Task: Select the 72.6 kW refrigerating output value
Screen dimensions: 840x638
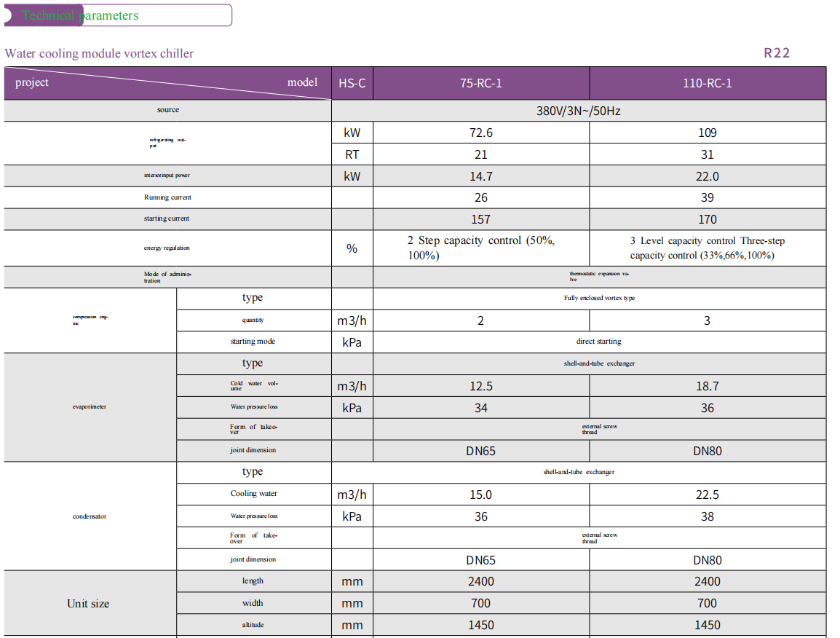Action: coord(480,133)
